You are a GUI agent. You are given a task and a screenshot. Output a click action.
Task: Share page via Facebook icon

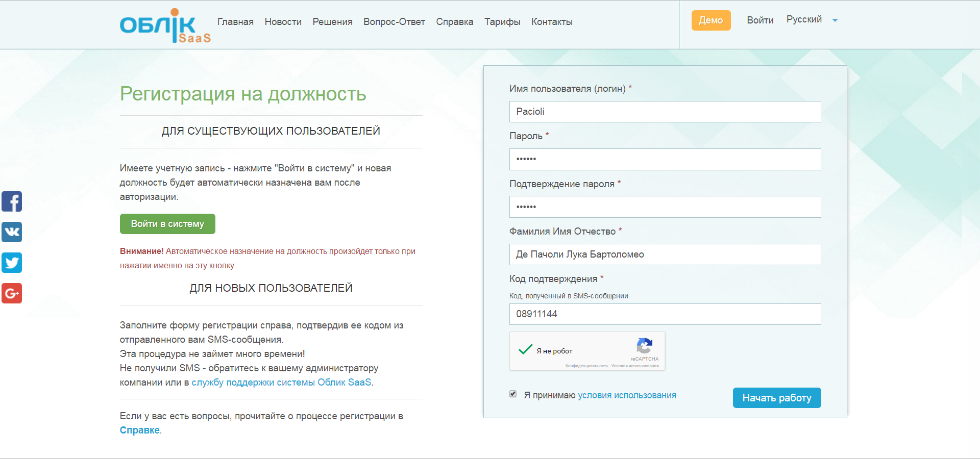pos(12,201)
